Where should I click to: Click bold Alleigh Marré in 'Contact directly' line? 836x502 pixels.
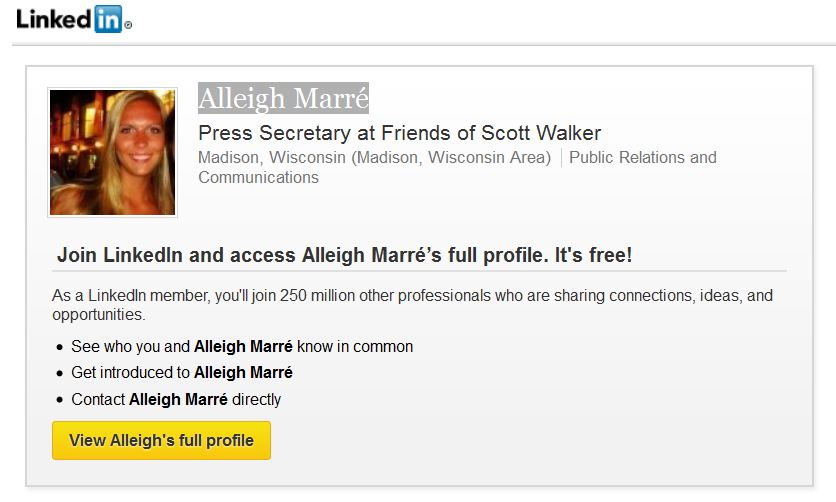[178, 399]
